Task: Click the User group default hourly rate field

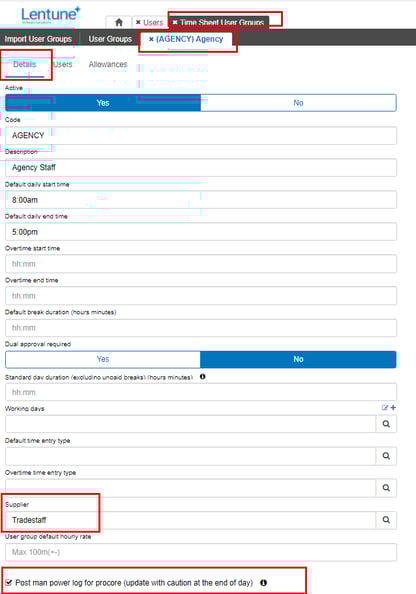Action: [201, 552]
